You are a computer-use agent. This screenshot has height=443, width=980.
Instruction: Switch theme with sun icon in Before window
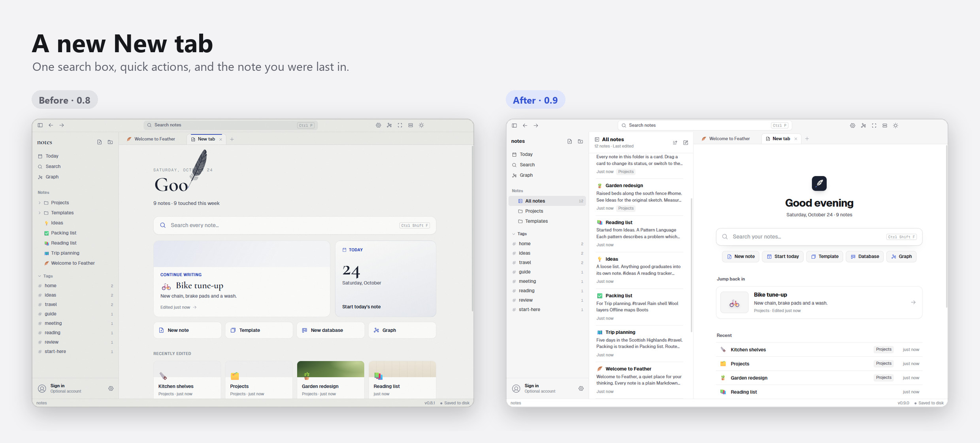pyautogui.click(x=422, y=125)
